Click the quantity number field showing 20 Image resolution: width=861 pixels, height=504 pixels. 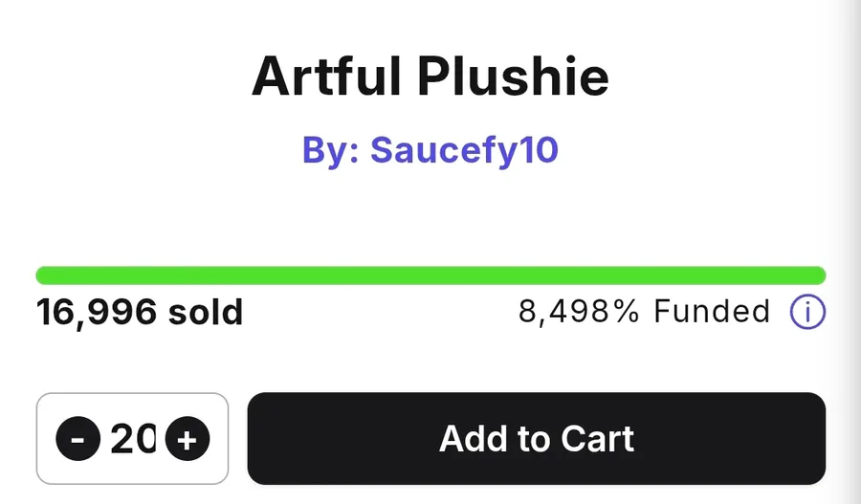(133, 440)
